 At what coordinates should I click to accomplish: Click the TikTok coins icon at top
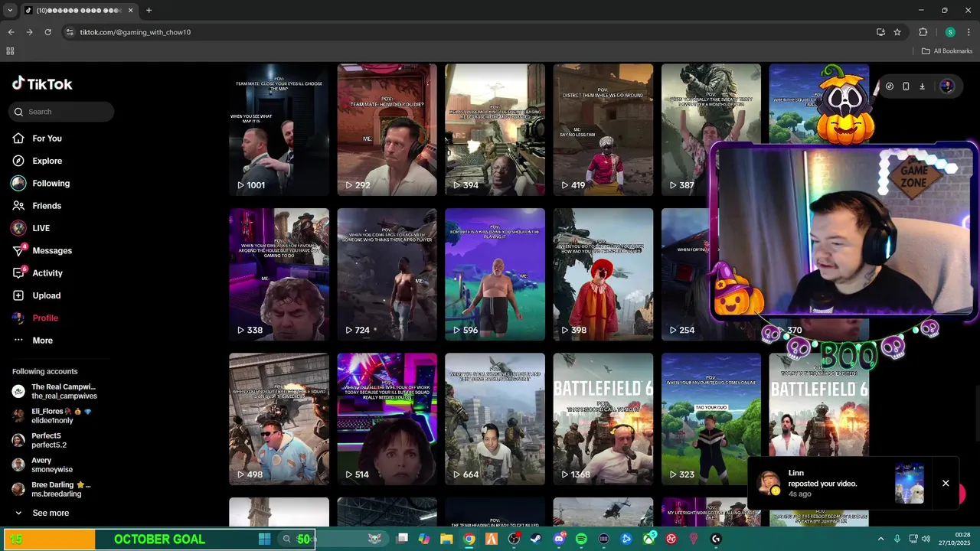(x=889, y=86)
